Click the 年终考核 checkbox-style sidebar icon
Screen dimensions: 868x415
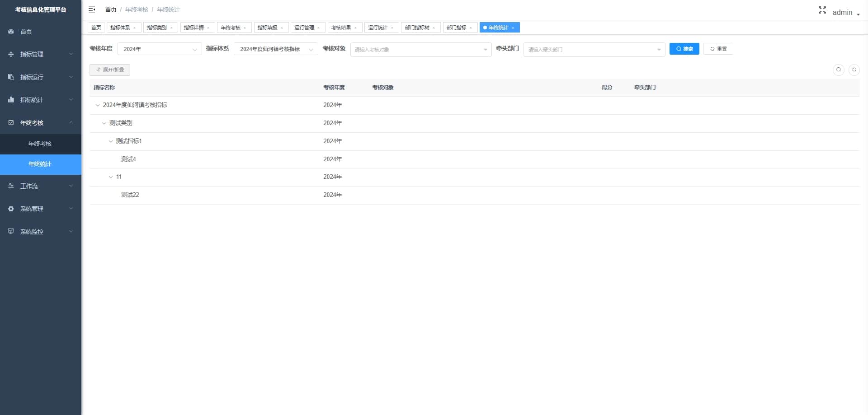pyautogui.click(x=11, y=123)
